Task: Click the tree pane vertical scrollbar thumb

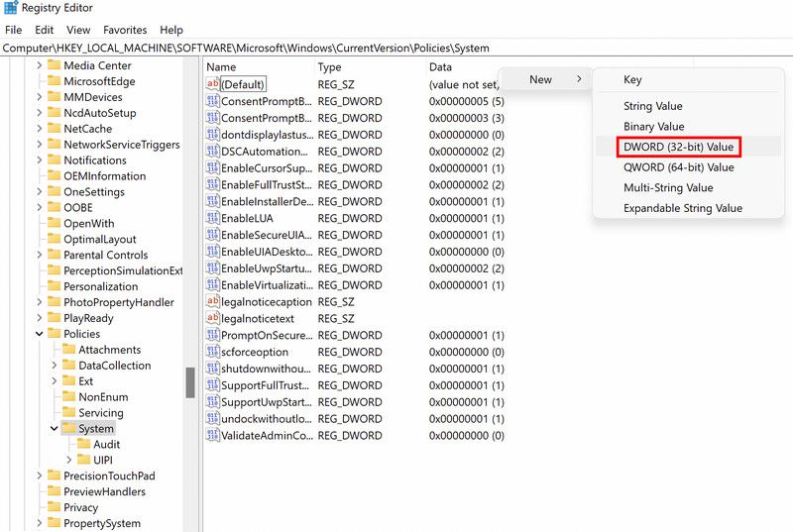Action: tap(189, 382)
